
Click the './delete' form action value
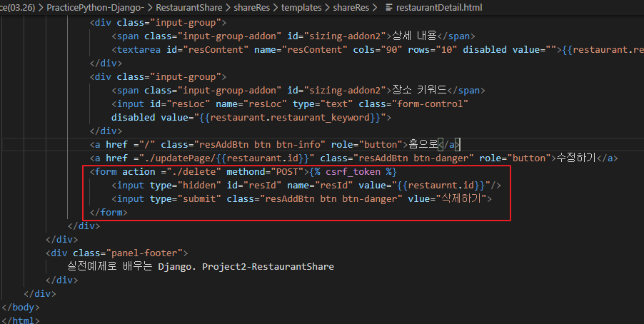[x=194, y=172]
